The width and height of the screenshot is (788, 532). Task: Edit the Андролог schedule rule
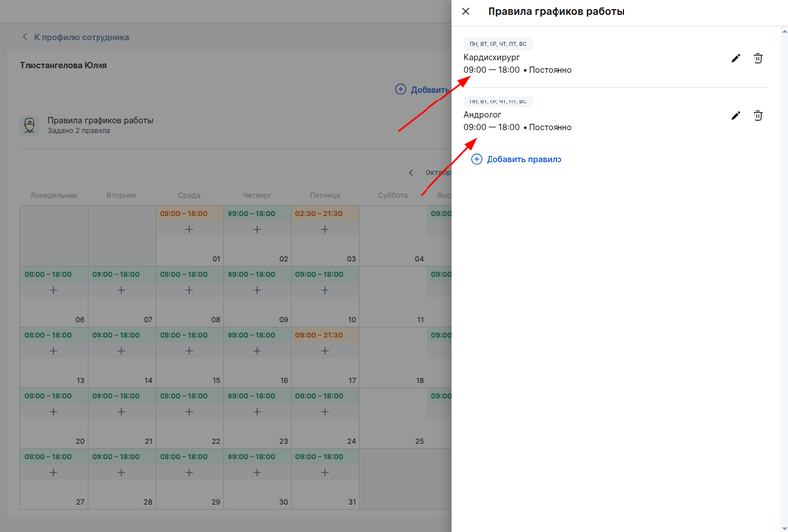tap(735, 116)
